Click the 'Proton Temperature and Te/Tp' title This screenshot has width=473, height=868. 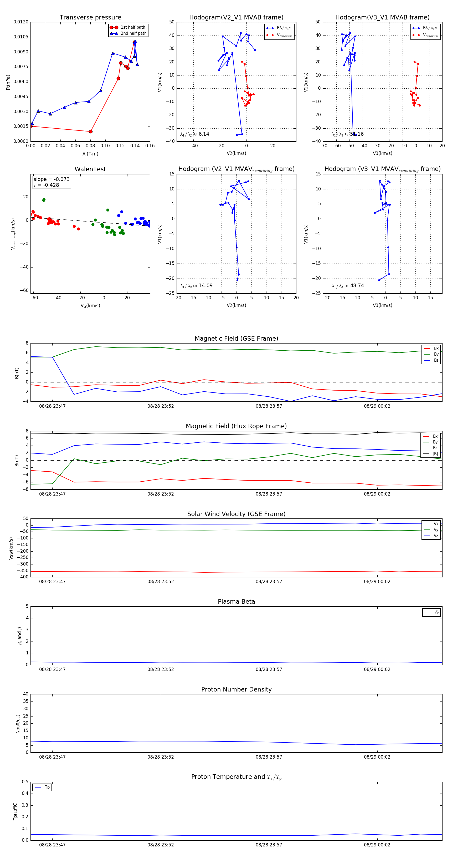coord(236,777)
